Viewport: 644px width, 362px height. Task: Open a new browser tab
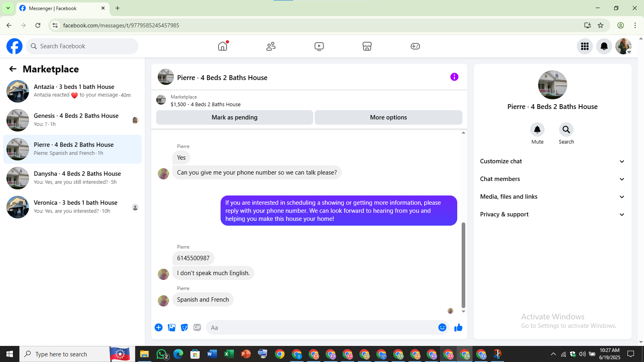(118, 8)
